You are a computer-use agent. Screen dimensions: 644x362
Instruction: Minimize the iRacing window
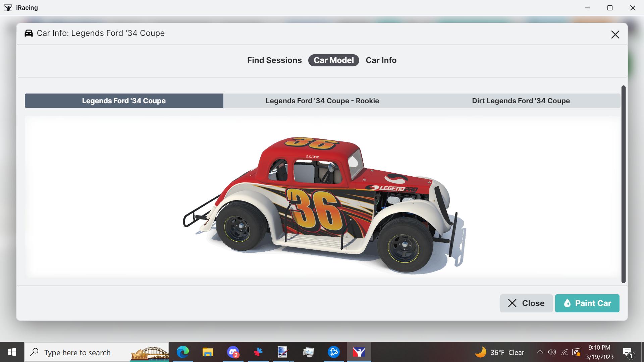587,8
